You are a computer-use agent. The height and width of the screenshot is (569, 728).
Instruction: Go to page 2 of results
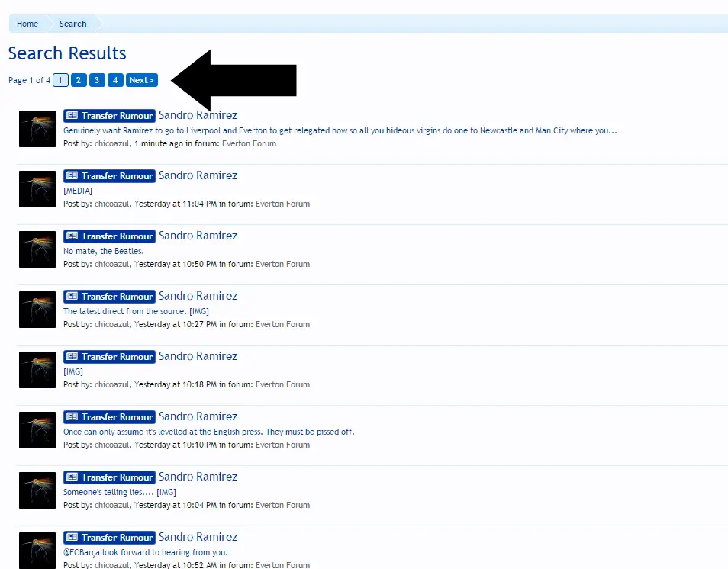(78, 80)
